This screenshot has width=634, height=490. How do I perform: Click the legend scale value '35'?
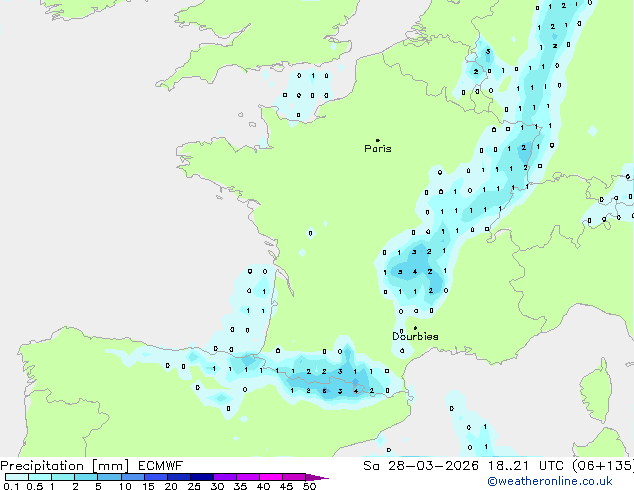click(x=240, y=486)
